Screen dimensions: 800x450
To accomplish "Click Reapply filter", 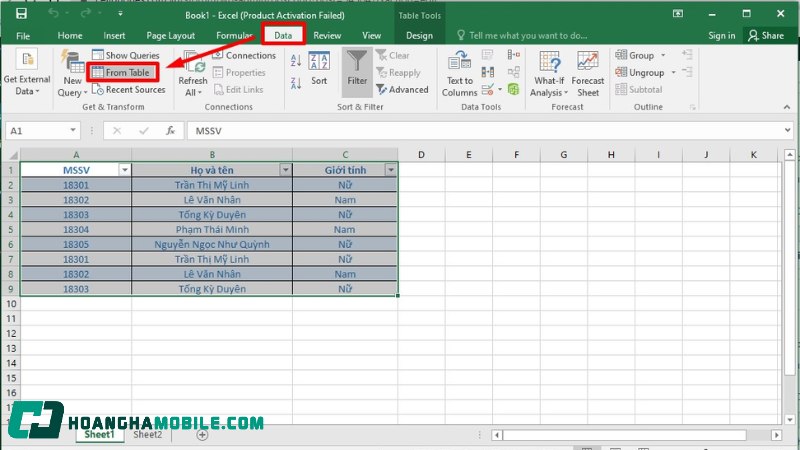I will (399, 72).
